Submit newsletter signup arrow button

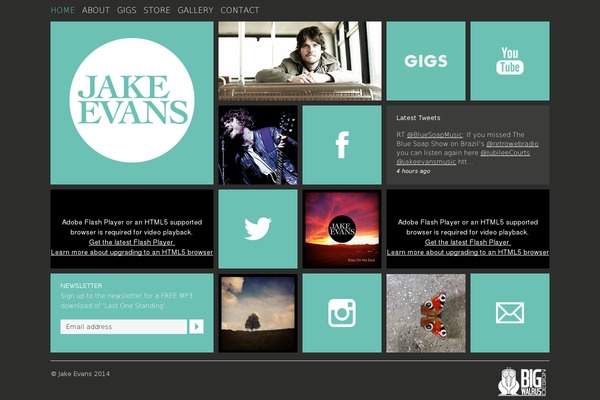coord(196,327)
